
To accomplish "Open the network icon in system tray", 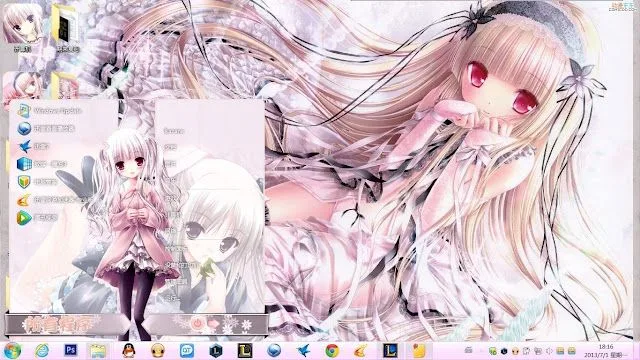I will [538, 351].
